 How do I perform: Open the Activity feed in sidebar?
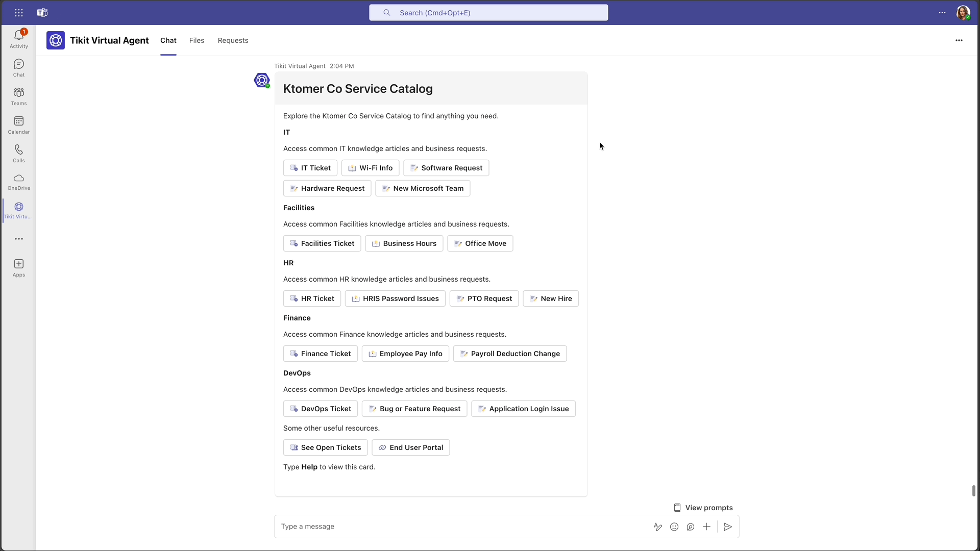(19, 39)
